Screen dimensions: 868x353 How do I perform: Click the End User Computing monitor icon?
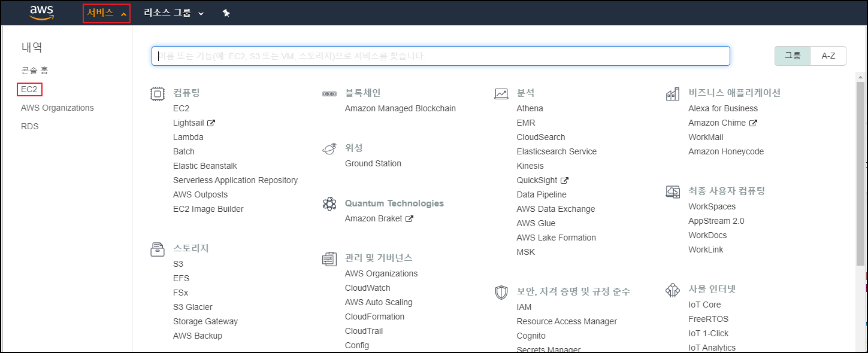pyautogui.click(x=673, y=192)
